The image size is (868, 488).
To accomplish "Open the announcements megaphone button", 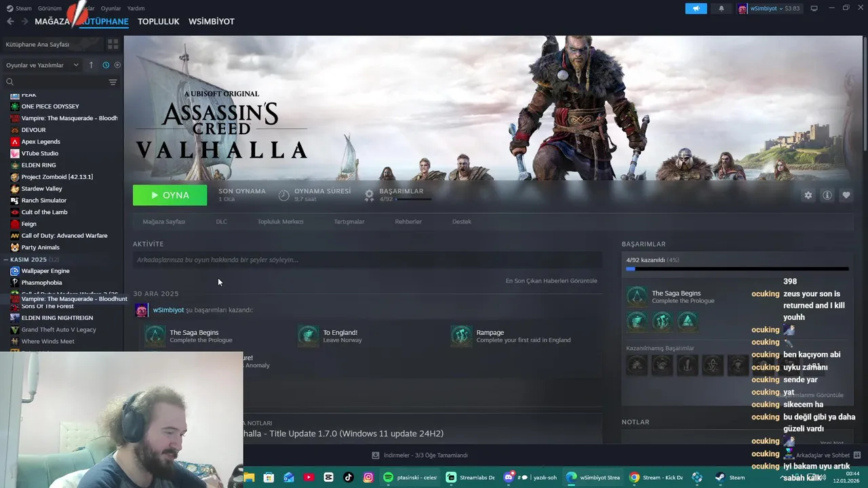I will [696, 9].
